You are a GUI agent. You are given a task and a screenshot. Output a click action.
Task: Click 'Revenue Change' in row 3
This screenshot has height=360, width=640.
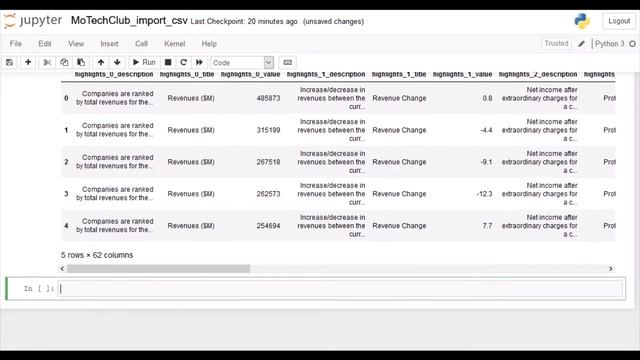[x=399, y=193]
